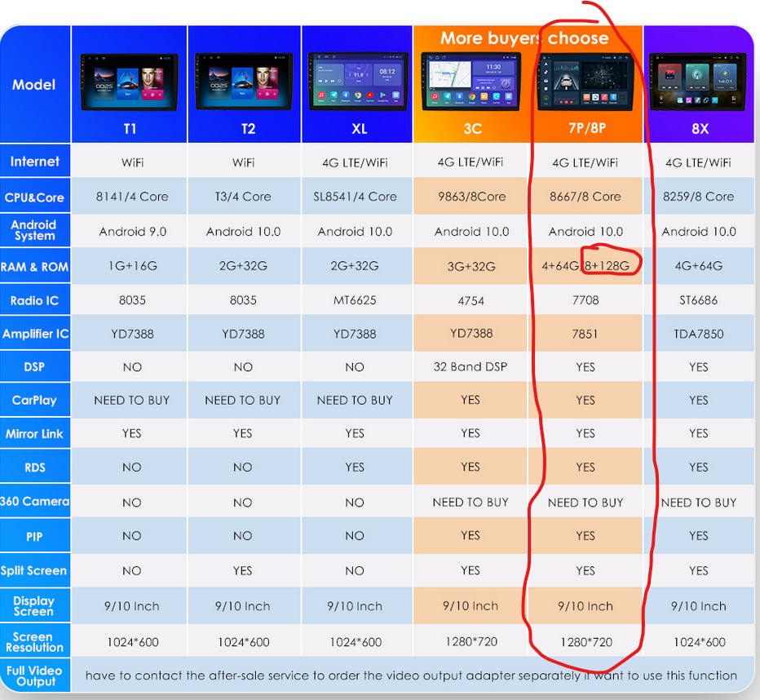
Task: Click the 3C model product image
Action: (x=471, y=82)
